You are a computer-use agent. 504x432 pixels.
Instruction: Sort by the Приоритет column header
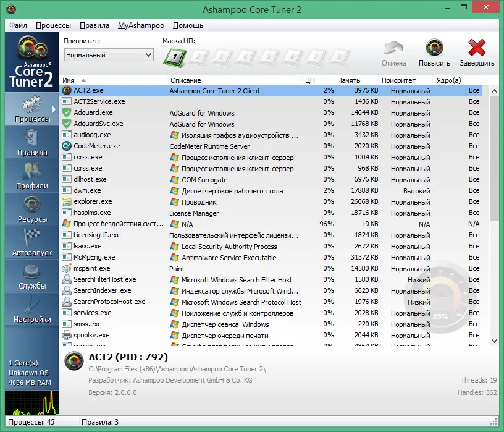(x=405, y=80)
